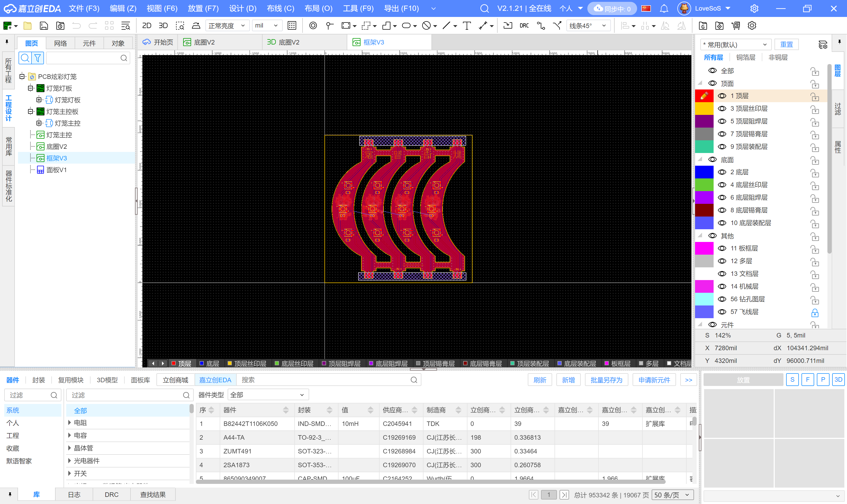The image size is (847, 504).
Task: Open the 布线 (C) menu
Action: pyautogui.click(x=280, y=8)
